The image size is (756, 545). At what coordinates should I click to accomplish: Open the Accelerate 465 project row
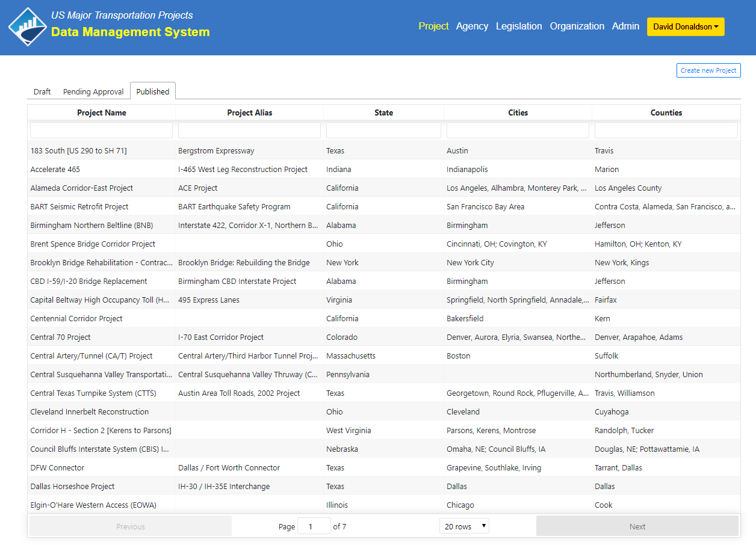point(55,170)
